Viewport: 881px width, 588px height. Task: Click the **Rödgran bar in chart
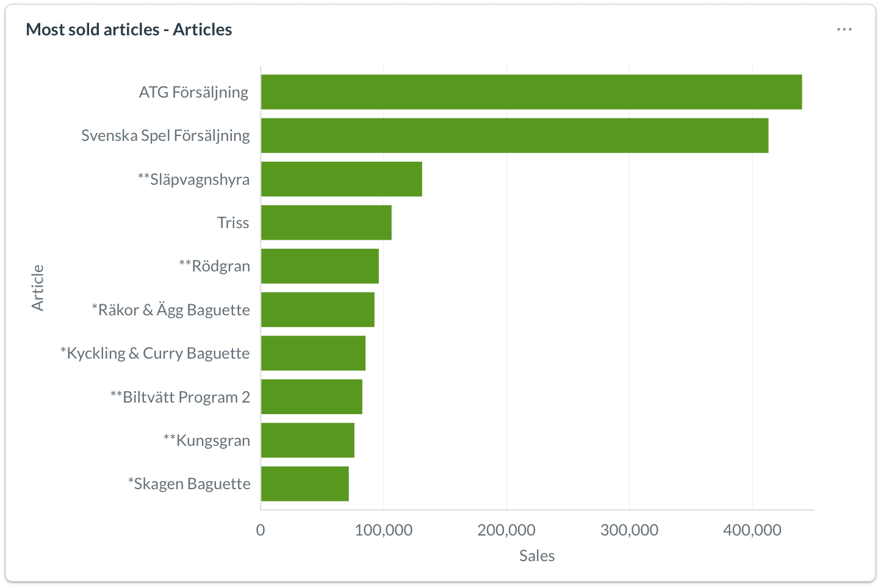point(320,266)
